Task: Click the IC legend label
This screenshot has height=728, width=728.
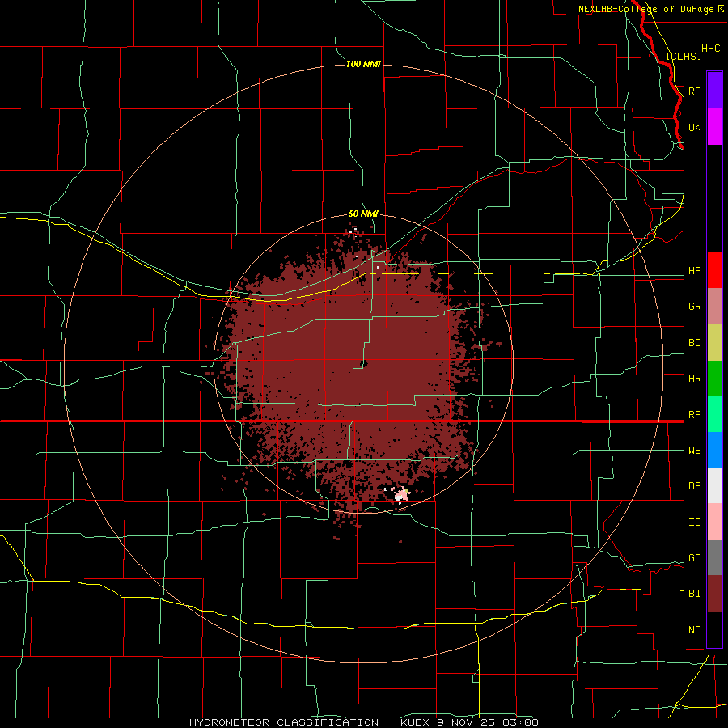Action: pyautogui.click(x=695, y=523)
